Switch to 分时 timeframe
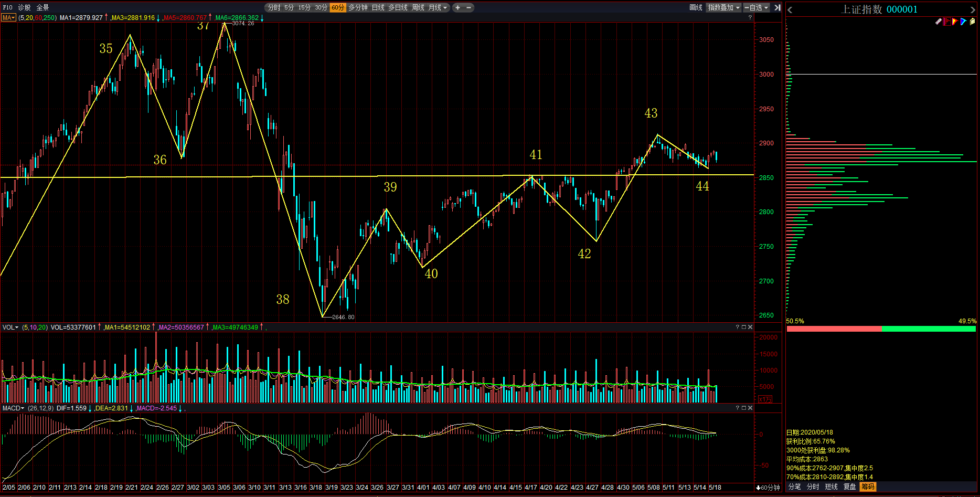980x497 pixels. pos(274,7)
